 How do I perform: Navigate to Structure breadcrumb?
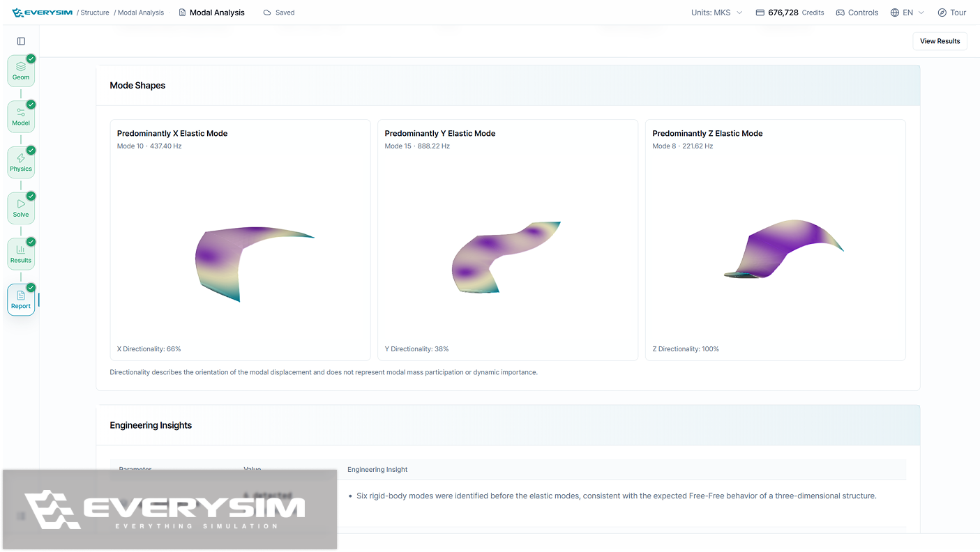click(95, 13)
